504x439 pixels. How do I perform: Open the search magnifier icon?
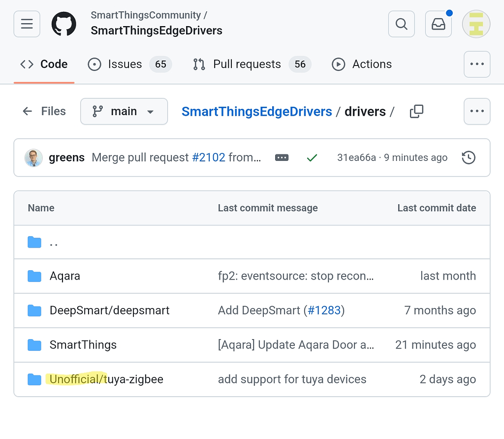click(x=401, y=24)
